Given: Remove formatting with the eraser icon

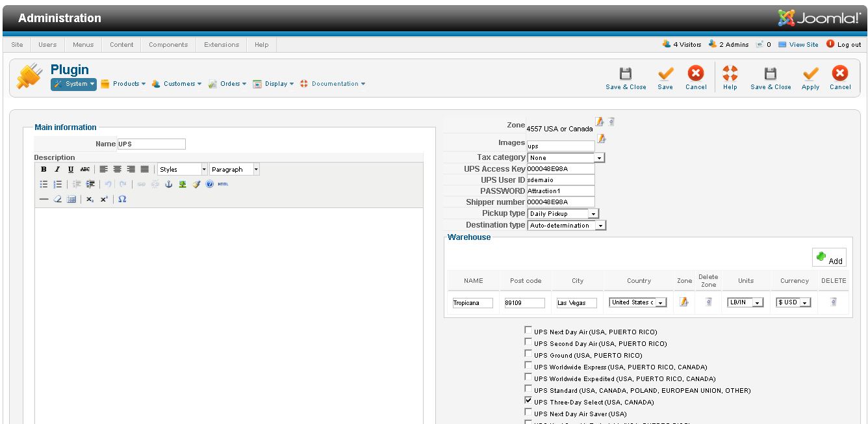Looking at the screenshot, I should (x=57, y=199).
